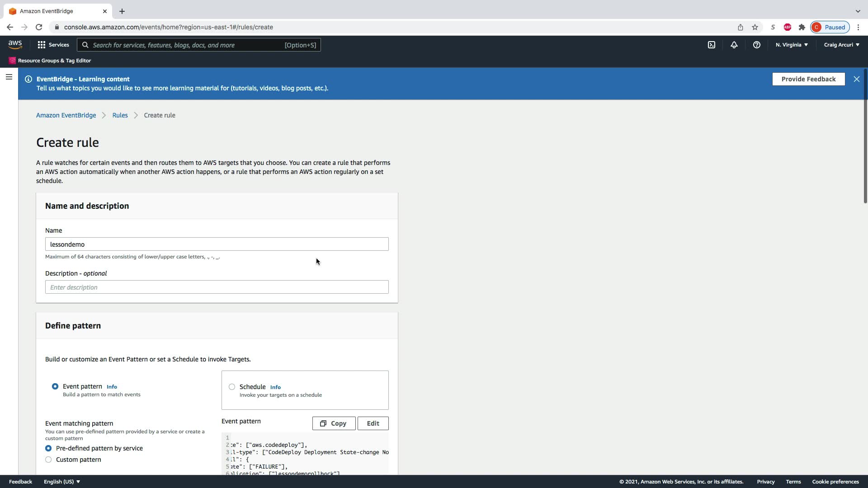Copy the event pattern
Screen dimensions: 868x488
pyautogui.click(x=334, y=423)
